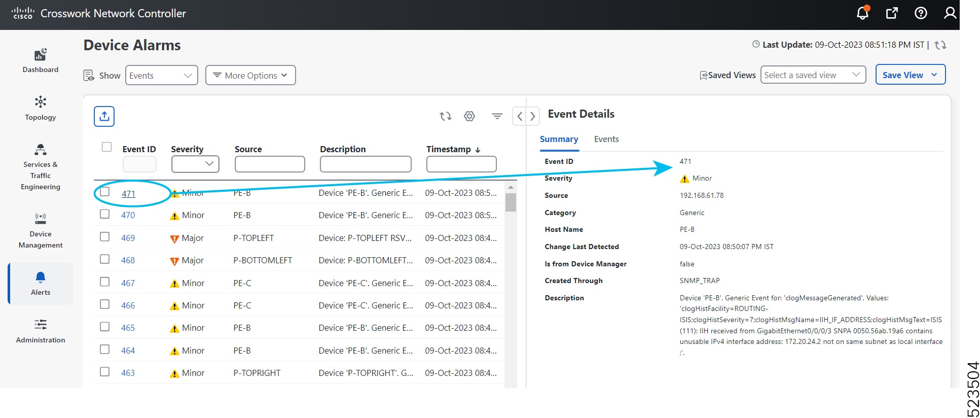
Task: Open the user profile icon
Action: (950, 13)
